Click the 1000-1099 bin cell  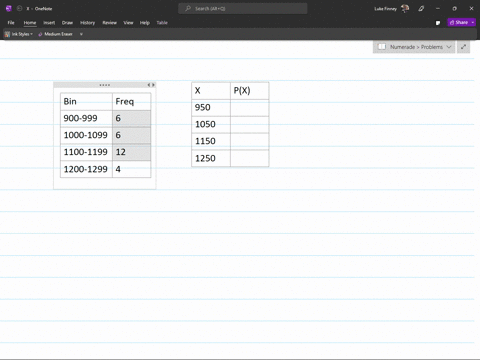tap(86, 135)
